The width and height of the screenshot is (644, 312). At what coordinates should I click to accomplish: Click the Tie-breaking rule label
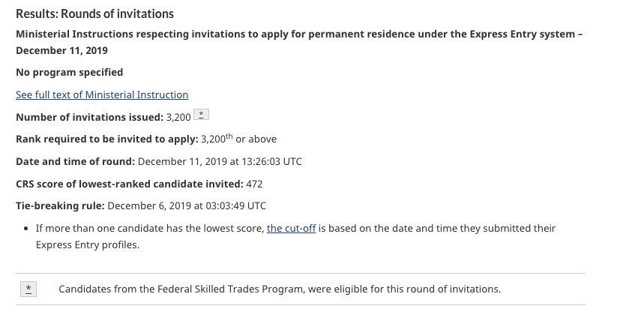tap(60, 205)
